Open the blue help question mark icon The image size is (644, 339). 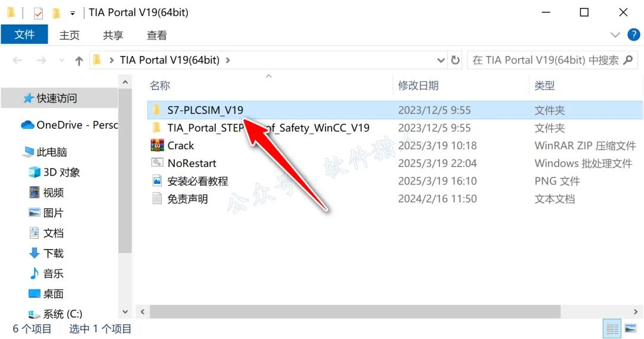click(x=633, y=35)
